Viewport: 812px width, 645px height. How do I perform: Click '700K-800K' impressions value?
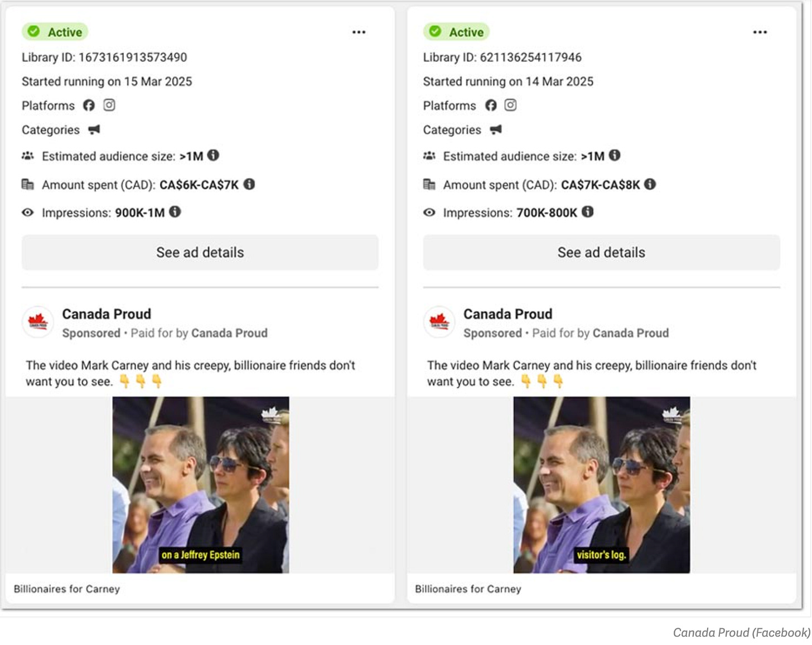pyautogui.click(x=547, y=213)
